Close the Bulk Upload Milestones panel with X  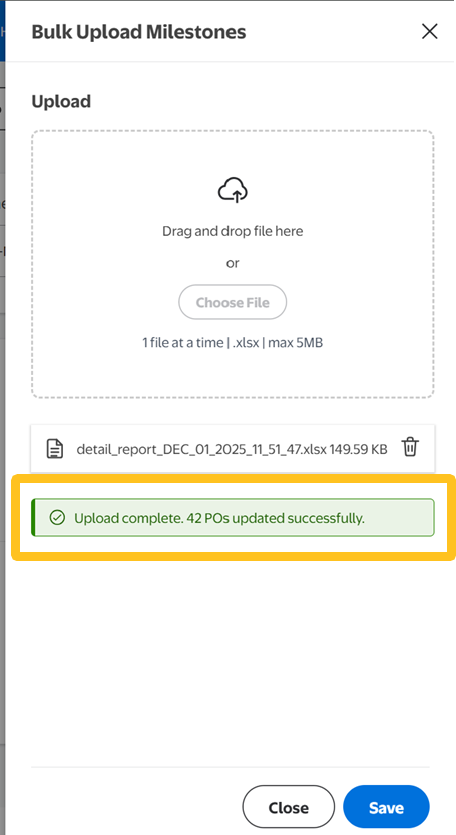(x=429, y=31)
